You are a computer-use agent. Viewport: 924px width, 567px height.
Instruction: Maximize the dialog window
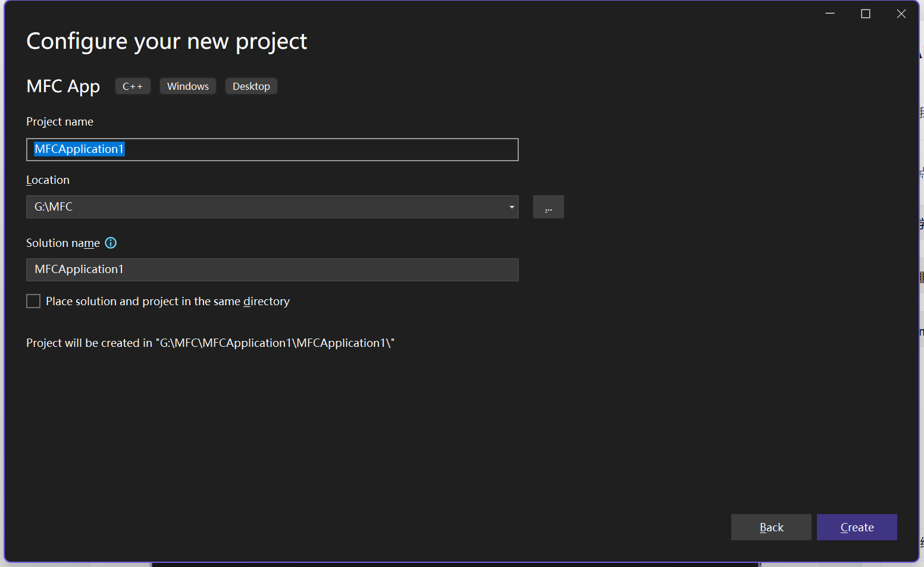click(x=866, y=14)
